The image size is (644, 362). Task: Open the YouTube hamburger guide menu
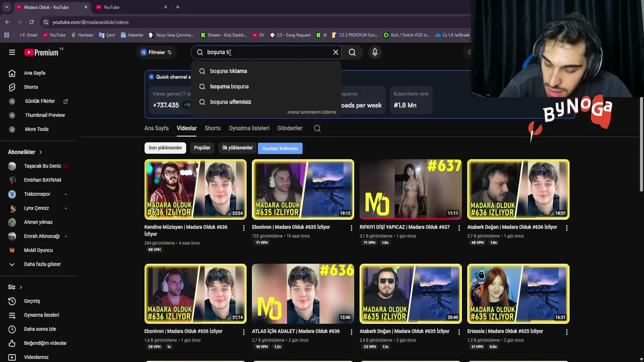(x=12, y=52)
